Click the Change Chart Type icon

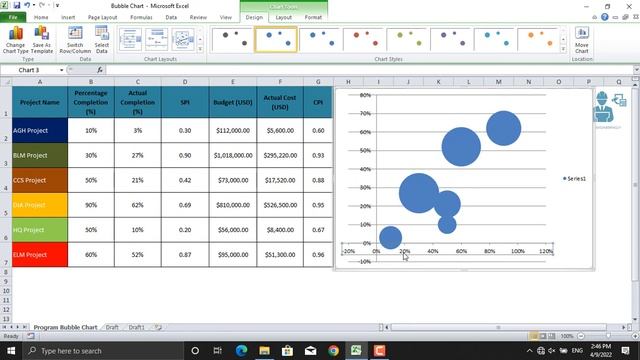(x=16, y=40)
